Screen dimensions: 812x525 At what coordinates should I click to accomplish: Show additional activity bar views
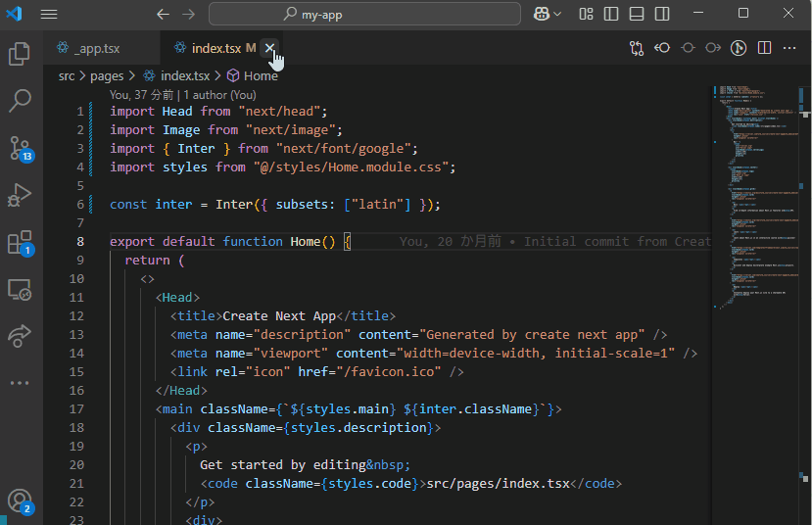pyautogui.click(x=20, y=383)
